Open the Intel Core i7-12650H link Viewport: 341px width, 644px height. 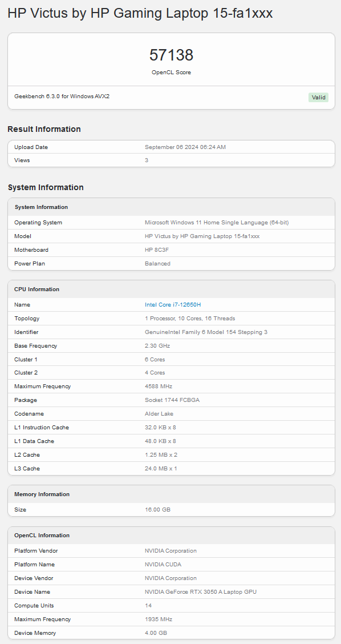point(173,305)
